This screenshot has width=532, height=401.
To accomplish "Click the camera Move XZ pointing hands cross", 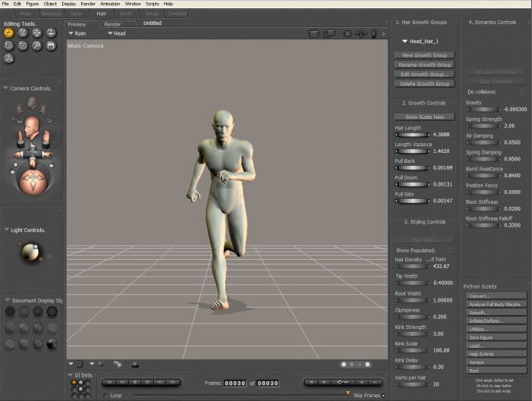I will click(32, 154).
